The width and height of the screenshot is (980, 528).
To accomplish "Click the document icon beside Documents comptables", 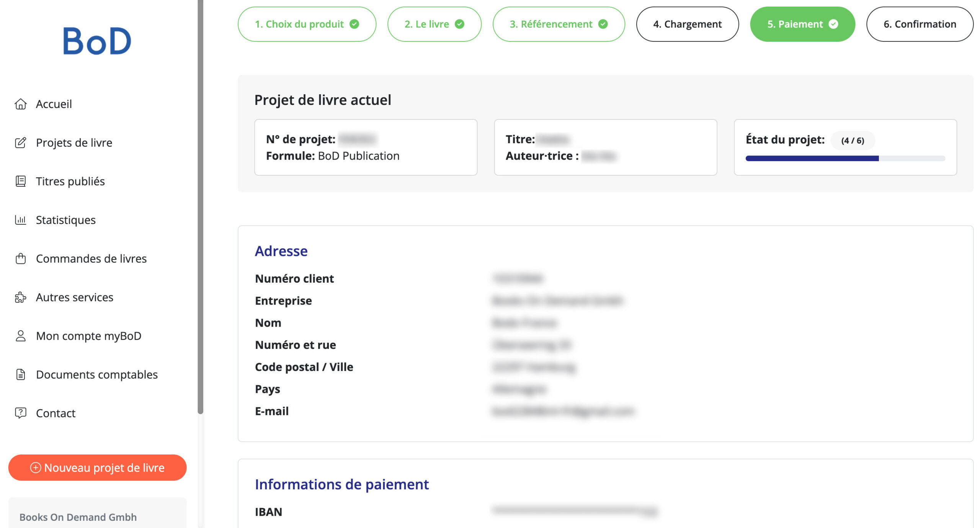I will coord(21,374).
